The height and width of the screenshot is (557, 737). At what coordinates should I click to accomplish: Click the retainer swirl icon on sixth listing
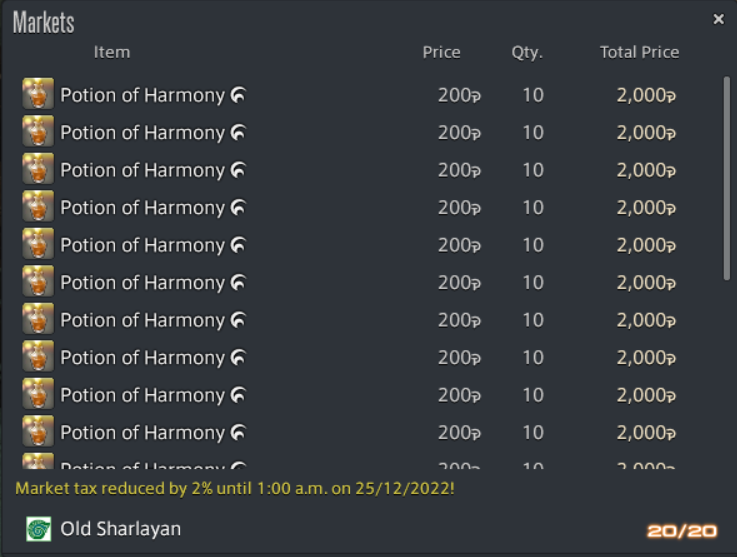[x=238, y=282]
